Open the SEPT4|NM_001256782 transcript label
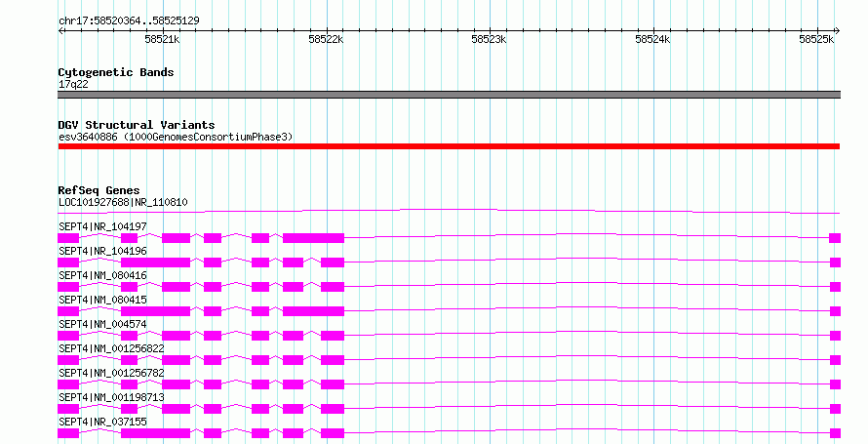 point(111,373)
